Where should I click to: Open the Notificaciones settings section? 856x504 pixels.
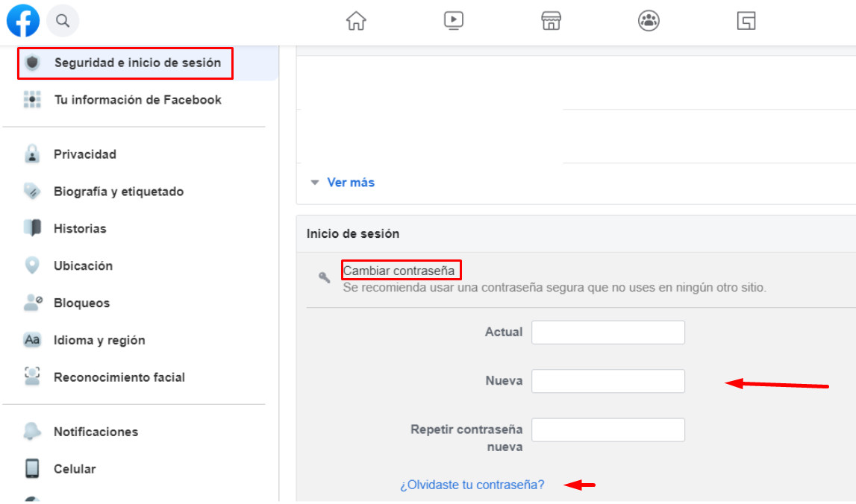(x=96, y=432)
